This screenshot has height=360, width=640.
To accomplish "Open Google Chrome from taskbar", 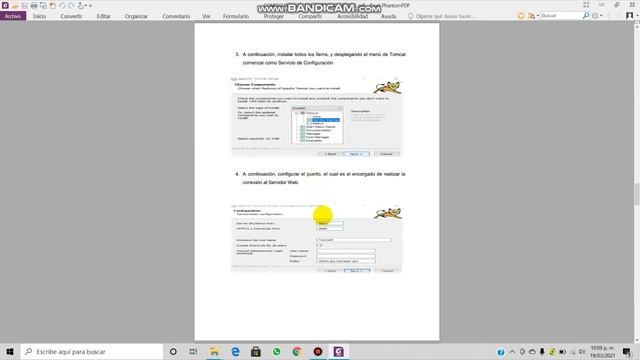I will pyautogui.click(x=297, y=351).
